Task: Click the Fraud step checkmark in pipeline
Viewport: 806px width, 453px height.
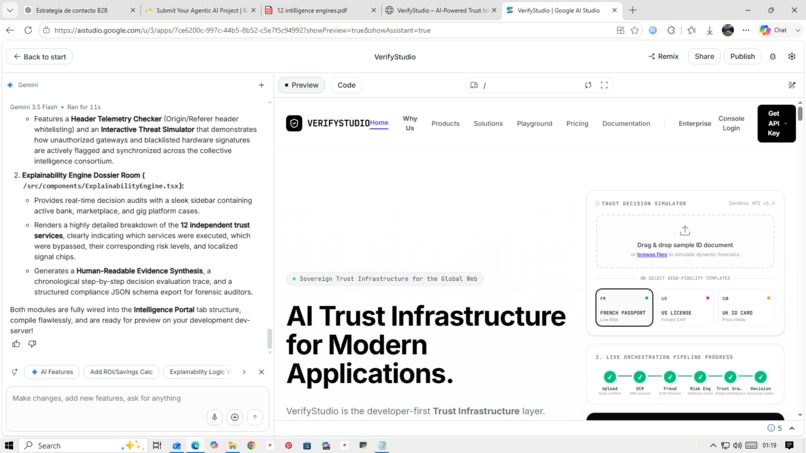Action: [x=670, y=377]
